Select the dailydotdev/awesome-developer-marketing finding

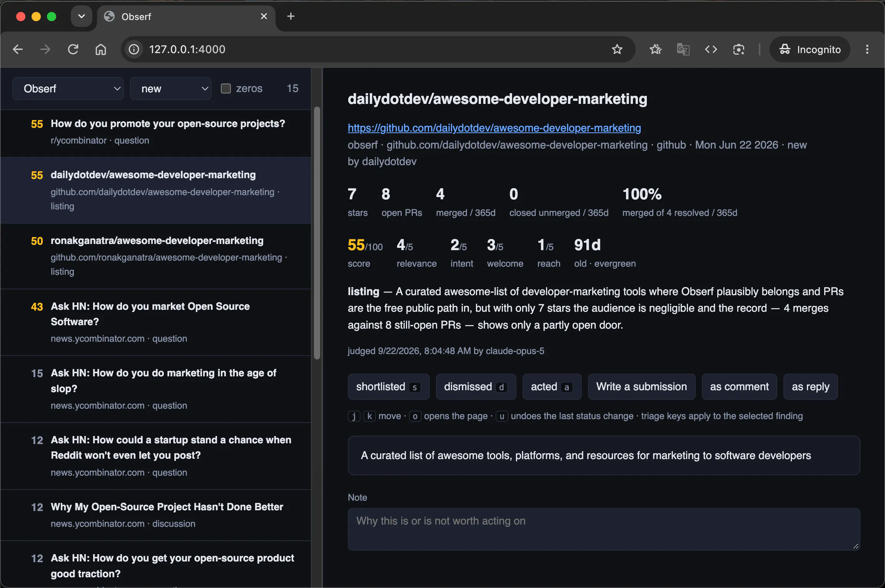156,190
